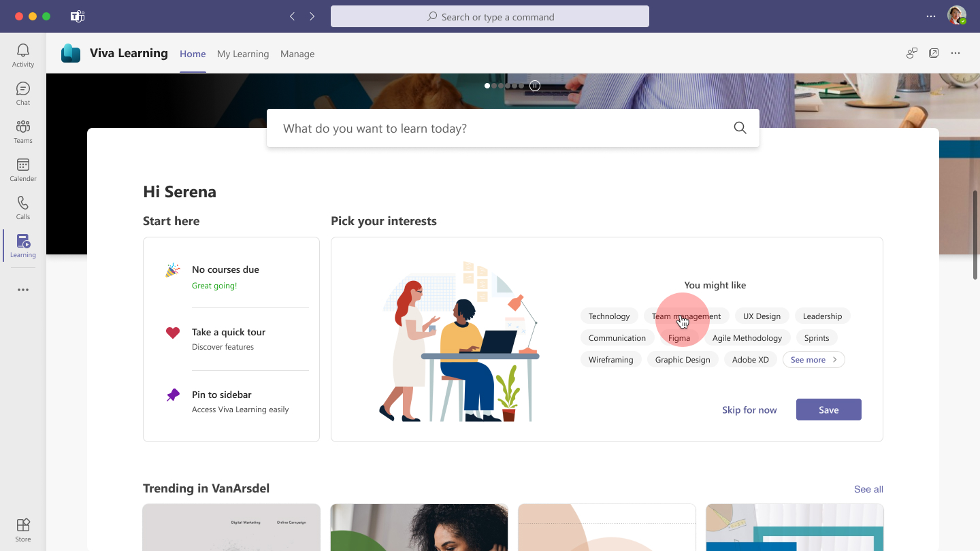Click the magnifier icon in the learning search box
The image size is (980, 551).
click(740, 128)
